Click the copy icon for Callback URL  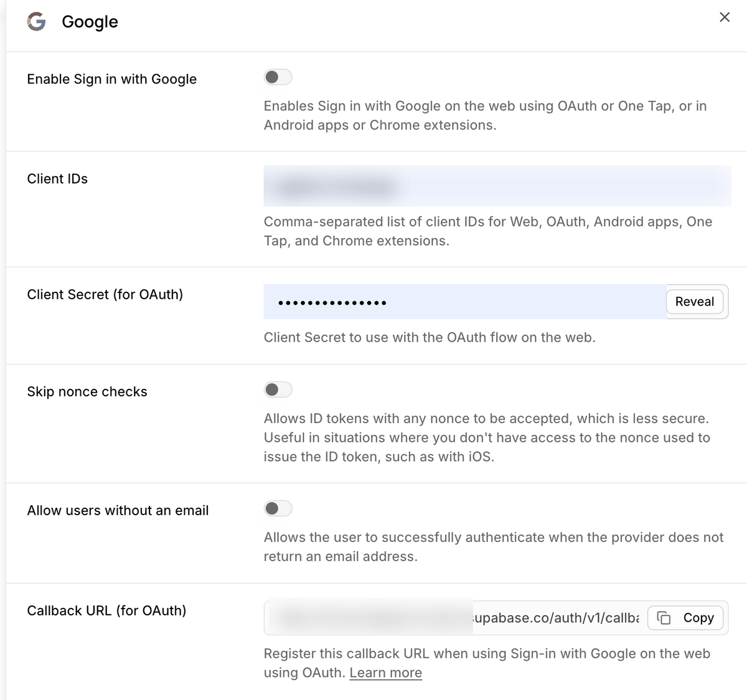click(x=664, y=618)
